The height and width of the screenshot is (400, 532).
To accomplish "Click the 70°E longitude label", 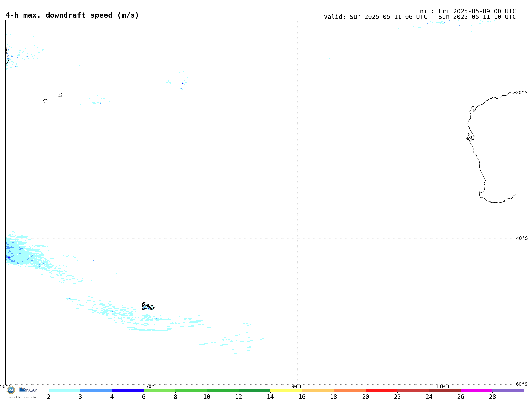I will point(151,387).
